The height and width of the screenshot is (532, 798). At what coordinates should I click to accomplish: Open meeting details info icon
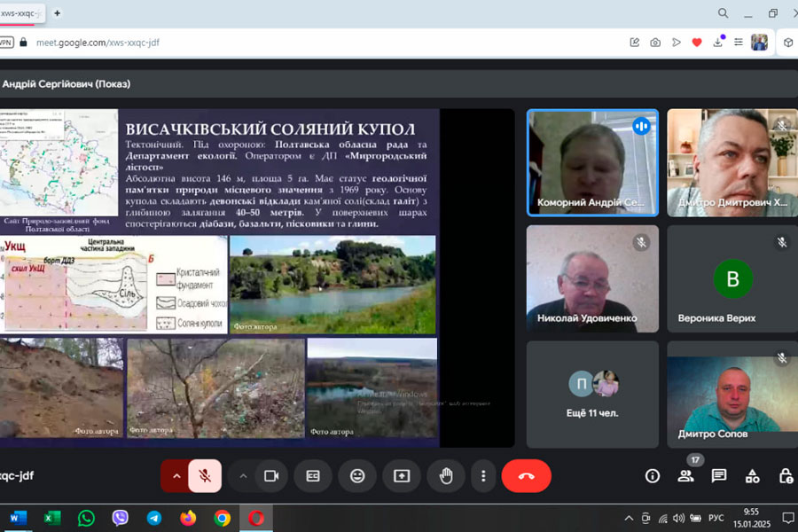point(653,476)
